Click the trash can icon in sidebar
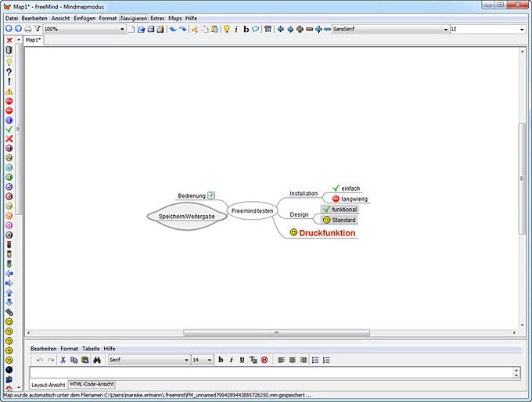The height and width of the screenshot is (402, 532). [x=9, y=50]
